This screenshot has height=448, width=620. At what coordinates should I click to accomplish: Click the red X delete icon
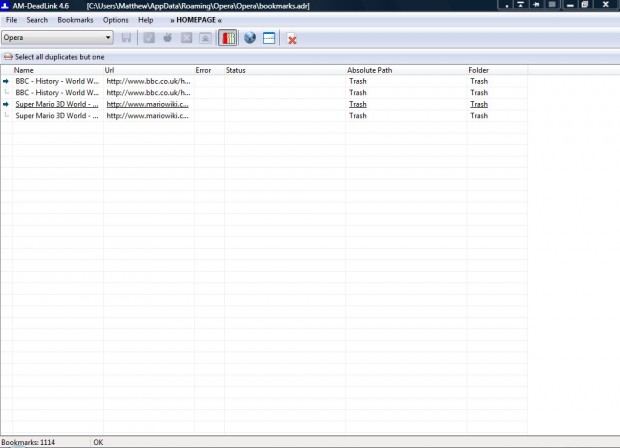tap(292, 39)
